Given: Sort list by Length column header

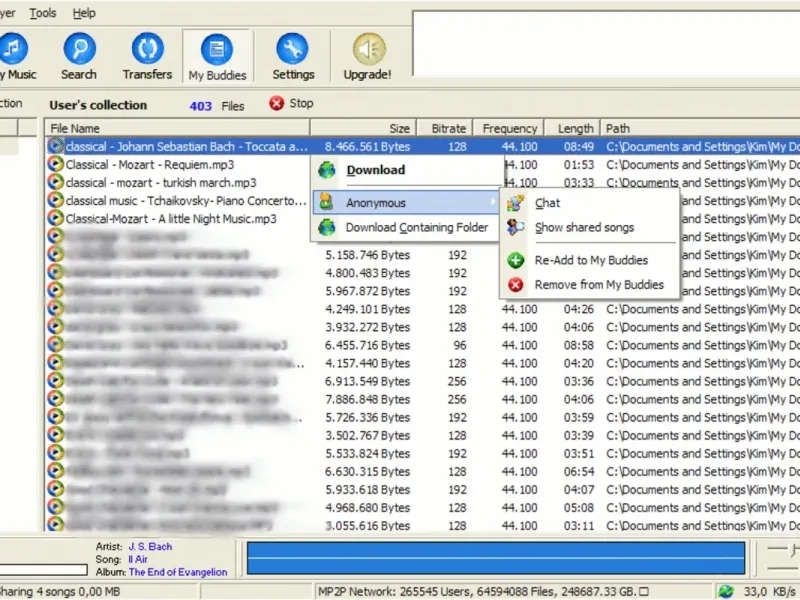Looking at the screenshot, I should coord(574,128).
